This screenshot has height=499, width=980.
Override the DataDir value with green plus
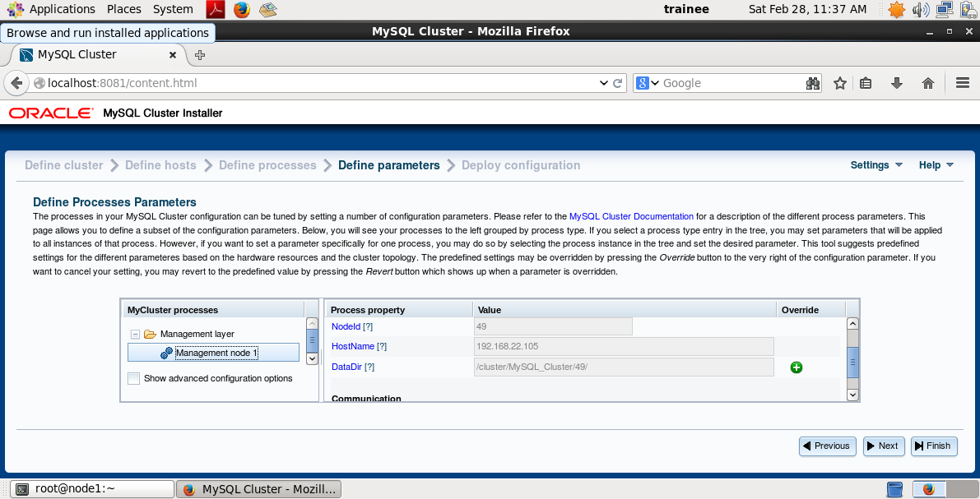pyautogui.click(x=797, y=367)
